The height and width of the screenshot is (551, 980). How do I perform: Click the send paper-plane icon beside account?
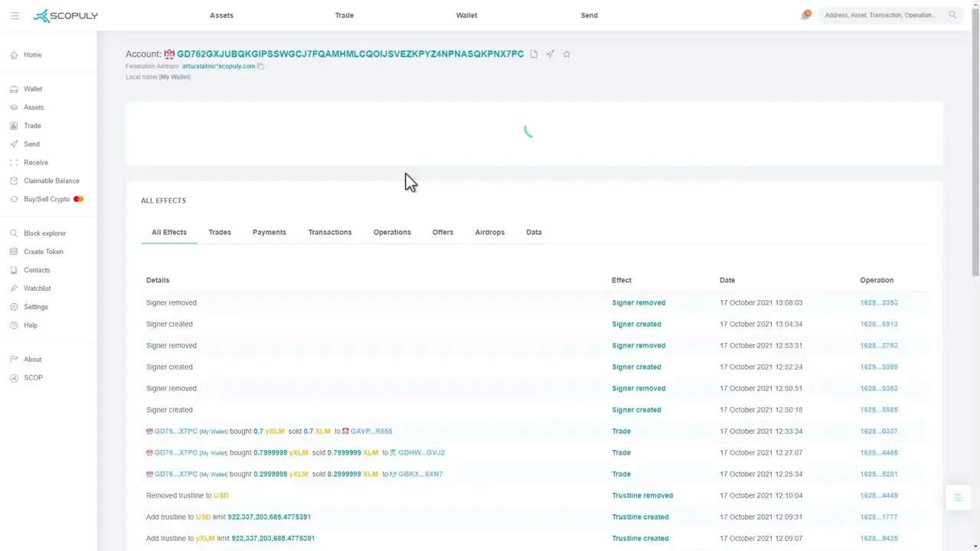(x=550, y=54)
